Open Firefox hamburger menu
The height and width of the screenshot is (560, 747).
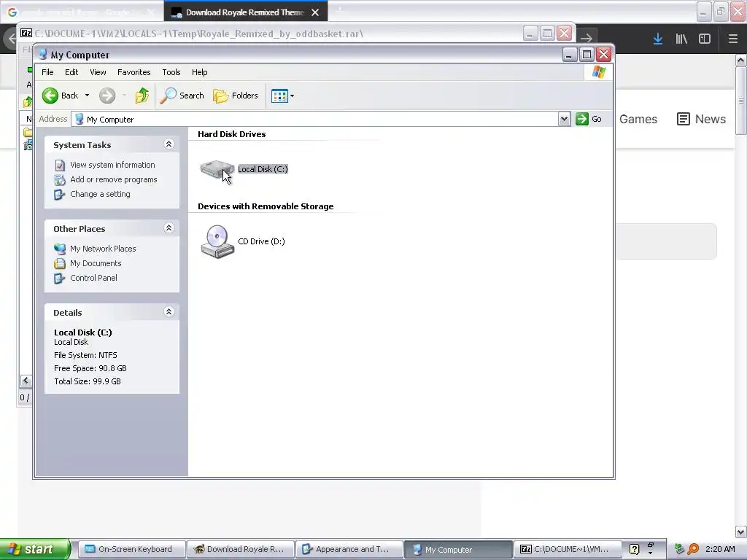click(x=732, y=39)
